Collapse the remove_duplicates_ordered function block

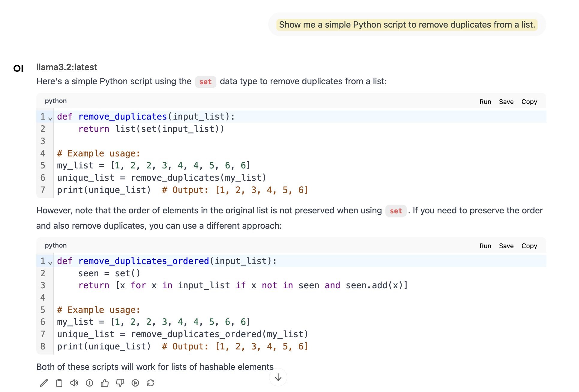pyautogui.click(x=50, y=263)
